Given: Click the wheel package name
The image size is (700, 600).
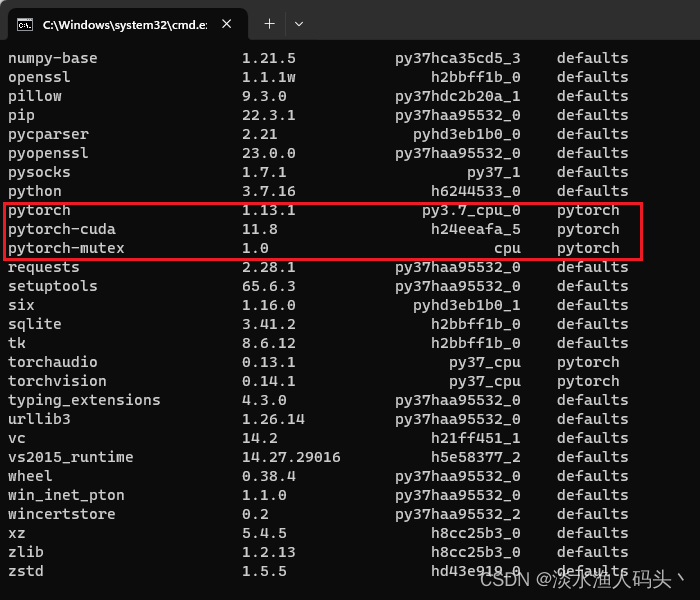Looking at the screenshot, I should tap(30, 476).
